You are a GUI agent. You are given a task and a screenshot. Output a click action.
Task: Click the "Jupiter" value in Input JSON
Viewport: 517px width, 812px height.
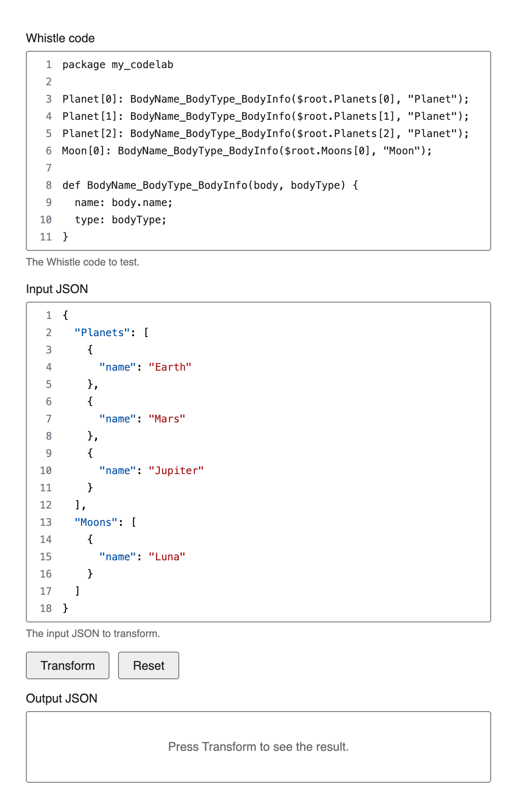click(x=176, y=471)
